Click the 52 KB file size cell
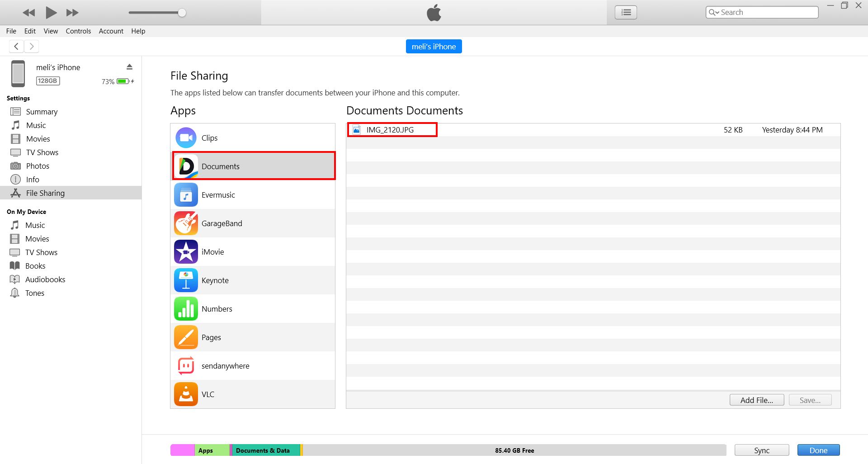The image size is (868, 464). click(733, 130)
